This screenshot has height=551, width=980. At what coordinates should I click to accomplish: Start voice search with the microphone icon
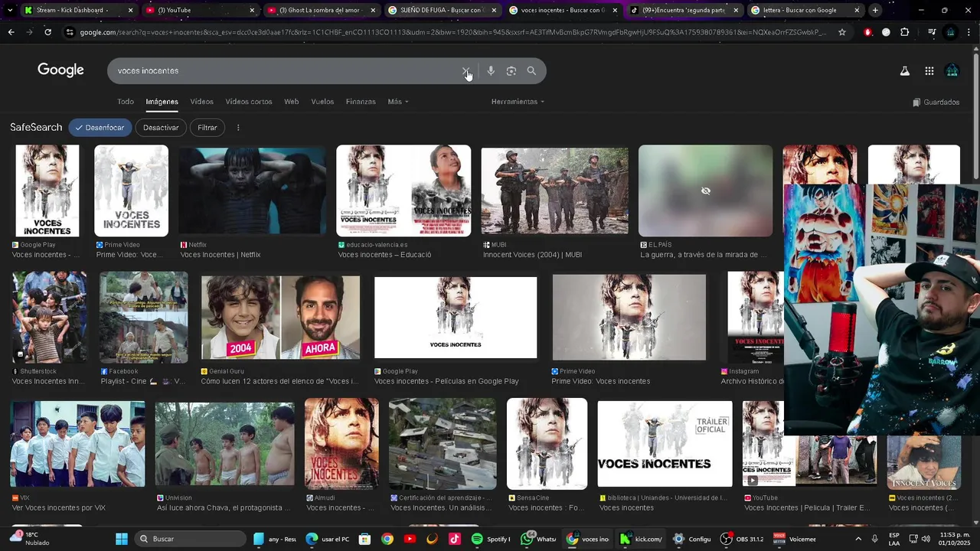coord(491,71)
